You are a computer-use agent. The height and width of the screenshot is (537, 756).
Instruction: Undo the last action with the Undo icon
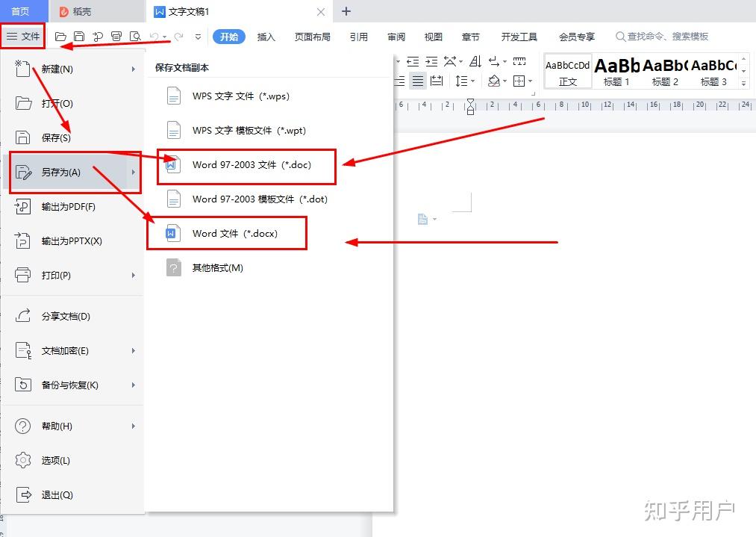tap(154, 36)
